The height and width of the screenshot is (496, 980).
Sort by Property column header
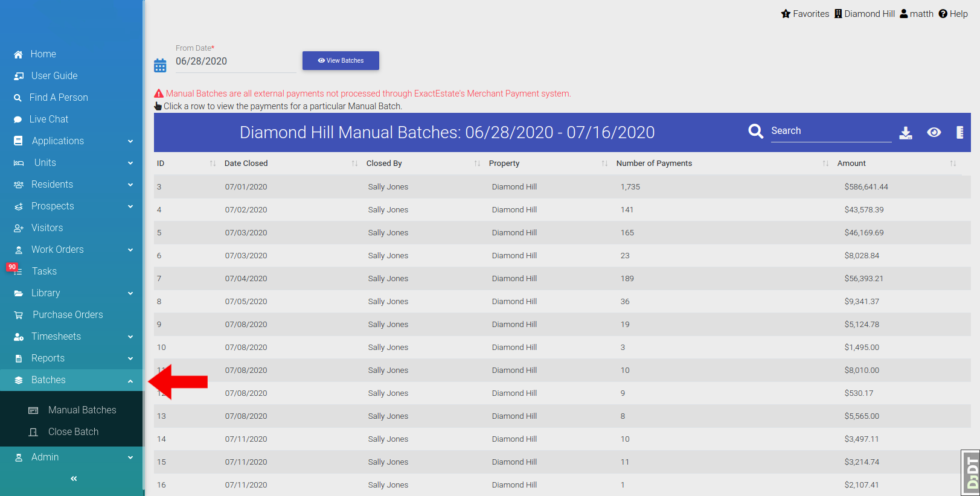pyautogui.click(x=548, y=164)
